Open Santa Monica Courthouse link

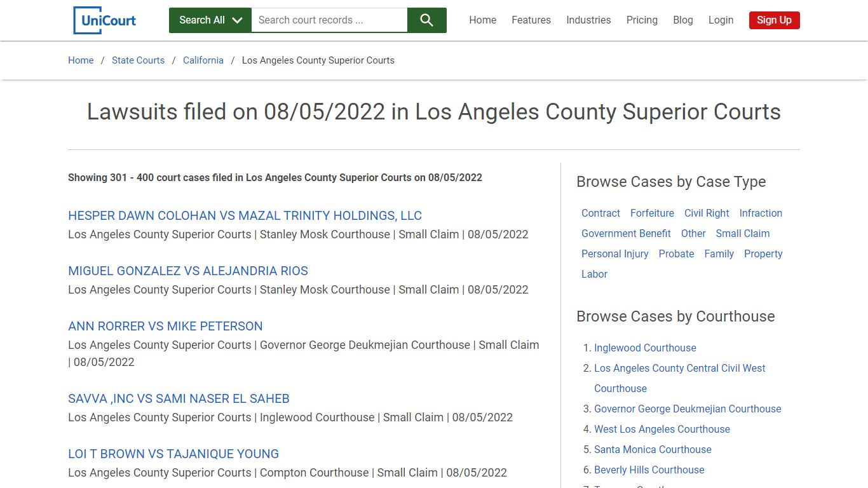point(653,450)
